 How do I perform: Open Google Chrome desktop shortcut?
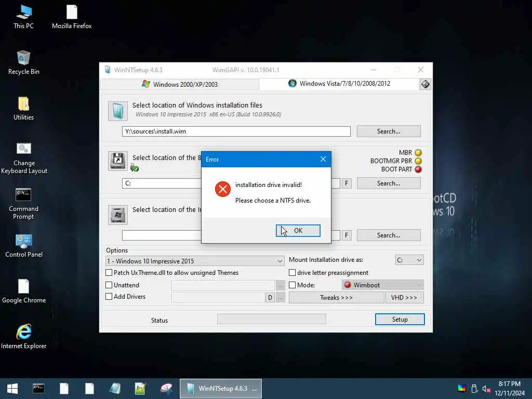24,292
